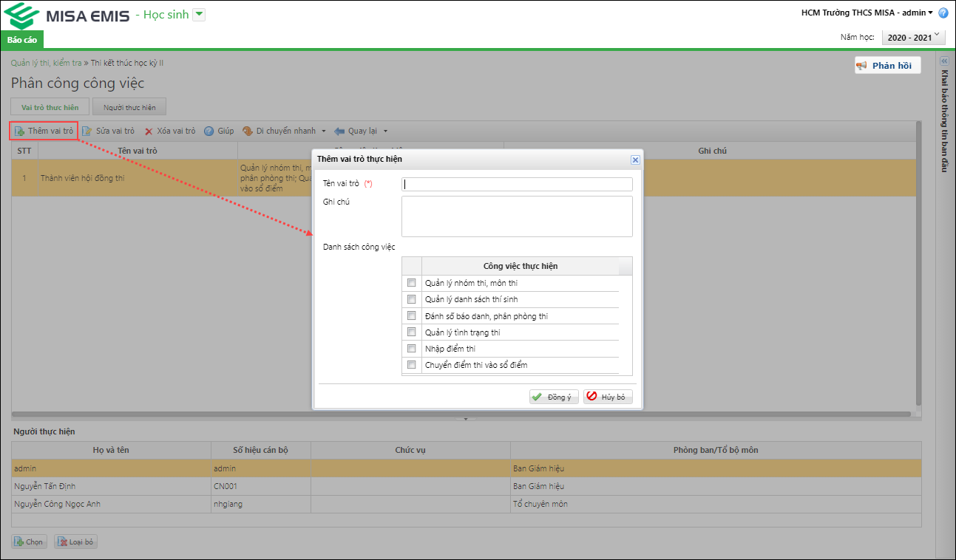Select the Nguyễn Tấn Định row
The image size is (956, 560).
(x=467, y=486)
